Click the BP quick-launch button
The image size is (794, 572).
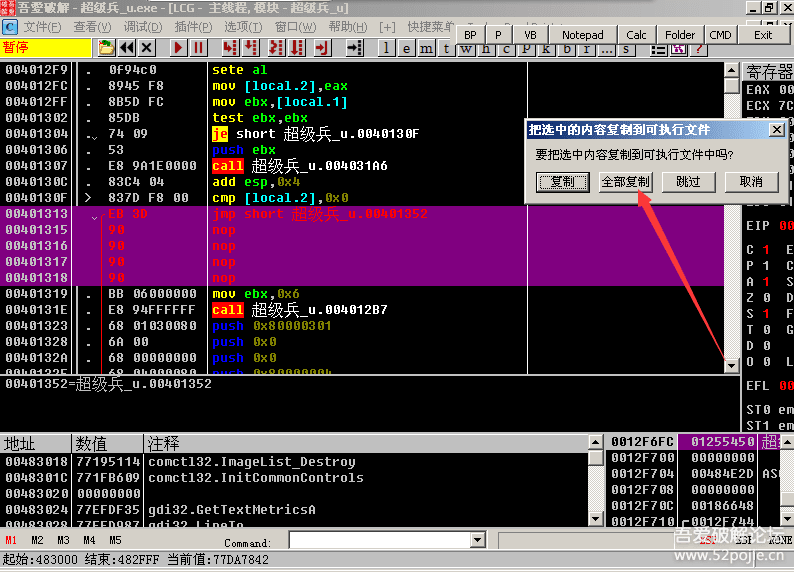pos(470,35)
